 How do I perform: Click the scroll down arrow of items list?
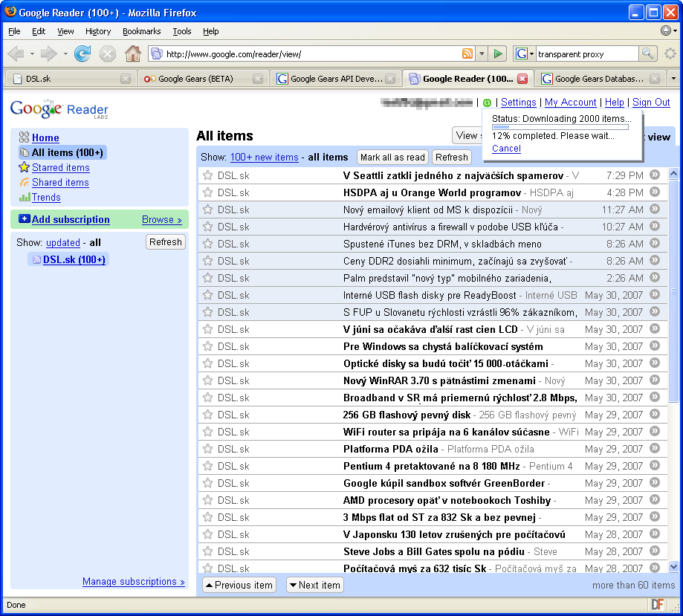click(x=673, y=567)
